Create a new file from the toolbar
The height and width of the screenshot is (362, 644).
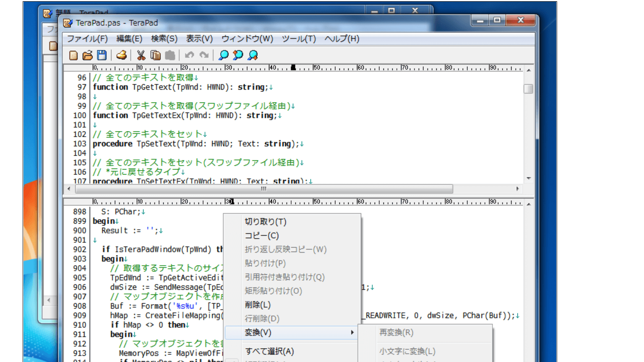pyautogui.click(x=73, y=55)
